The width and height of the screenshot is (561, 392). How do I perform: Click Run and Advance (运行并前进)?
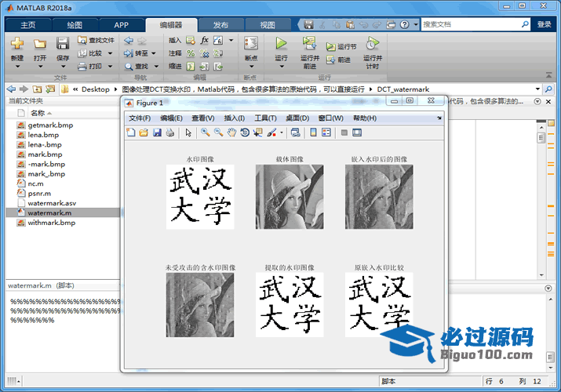coord(309,53)
